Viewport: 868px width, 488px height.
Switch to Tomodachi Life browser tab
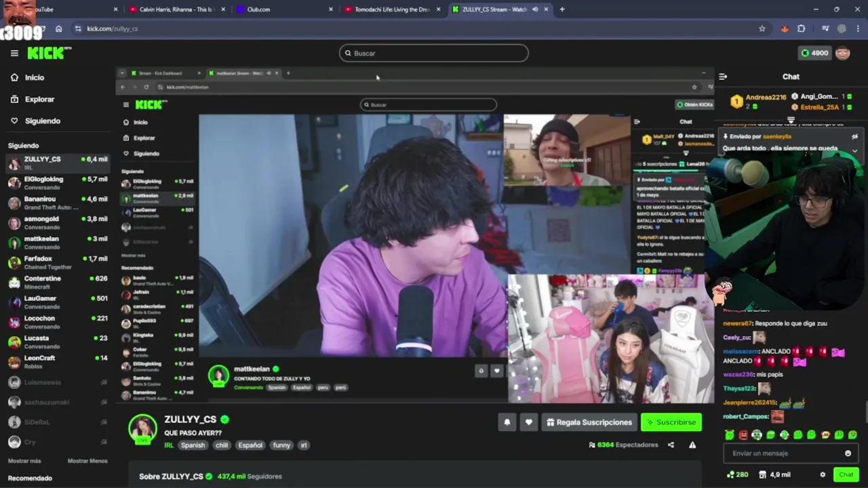392,9
